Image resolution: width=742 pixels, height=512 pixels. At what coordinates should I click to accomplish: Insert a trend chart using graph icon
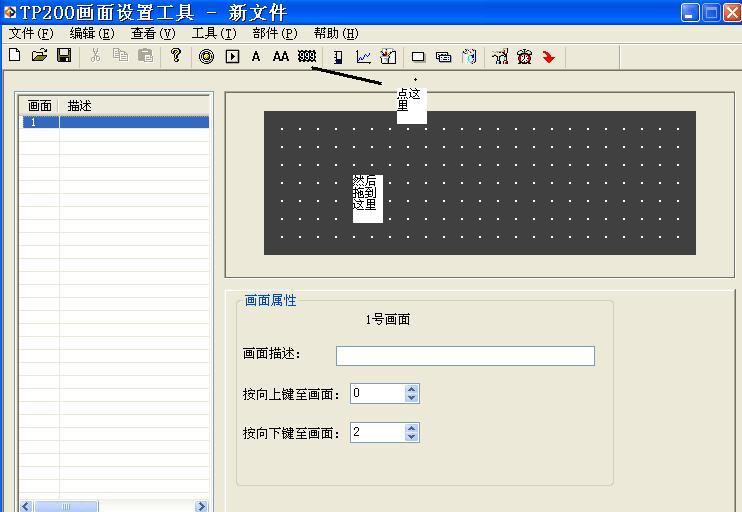point(363,57)
